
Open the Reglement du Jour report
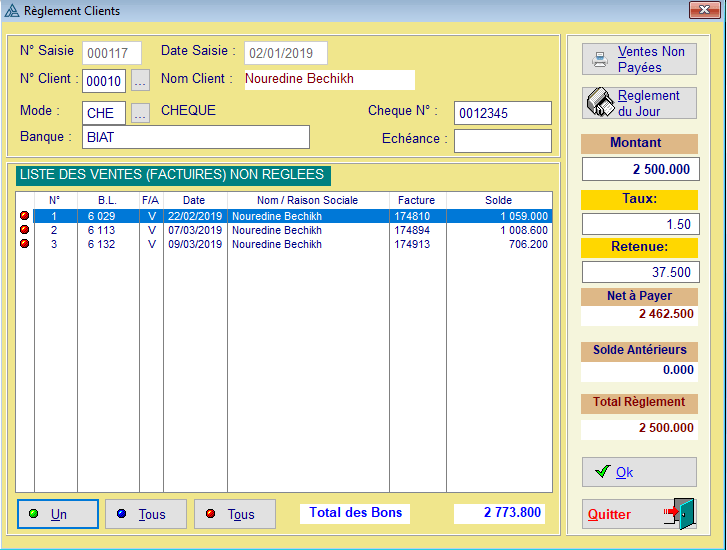[639, 103]
